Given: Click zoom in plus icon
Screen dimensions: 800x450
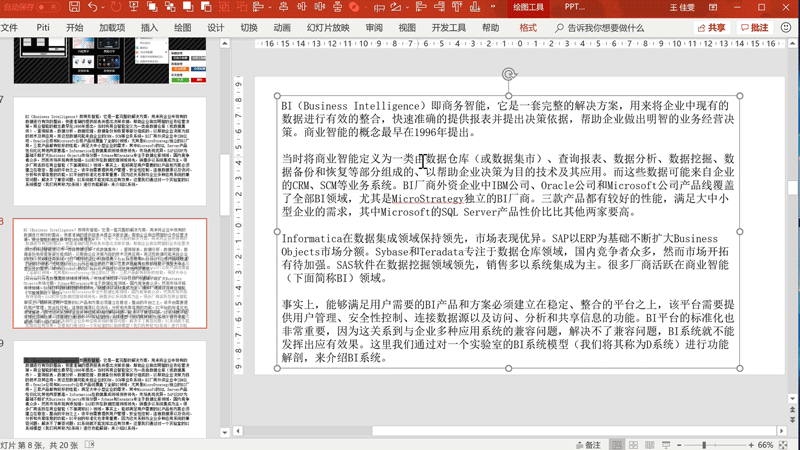Looking at the screenshot, I should (751, 445).
